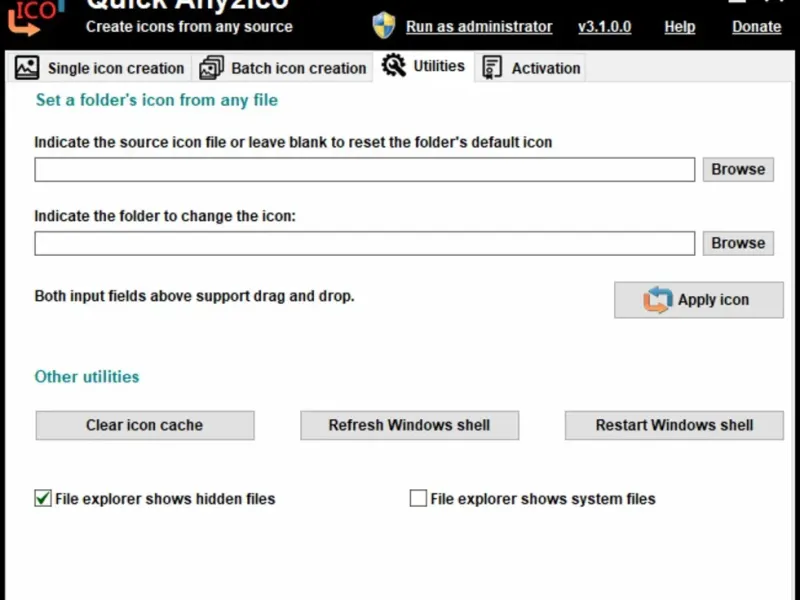
Task: Browse for the folder to change
Action: tap(738, 243)
